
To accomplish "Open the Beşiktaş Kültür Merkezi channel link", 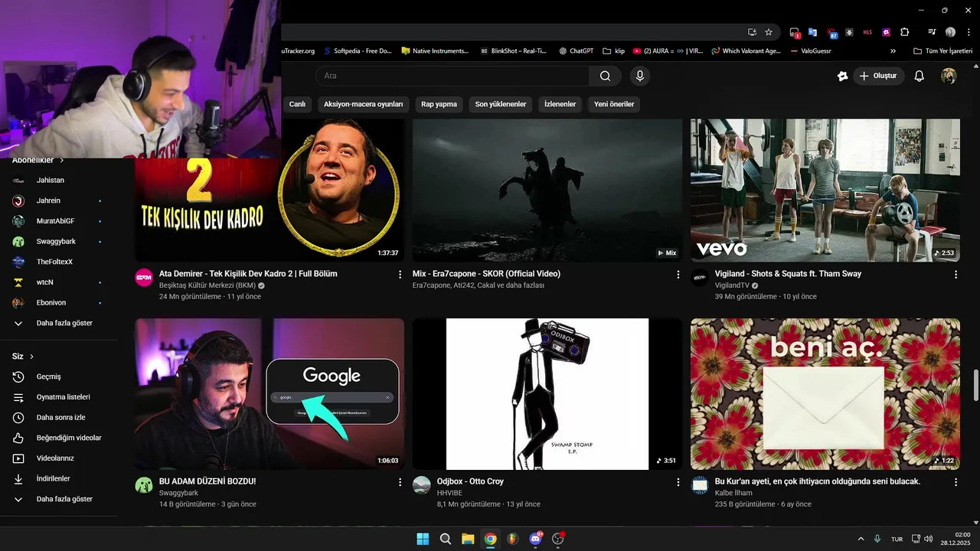I will click(x=207, y=285).
